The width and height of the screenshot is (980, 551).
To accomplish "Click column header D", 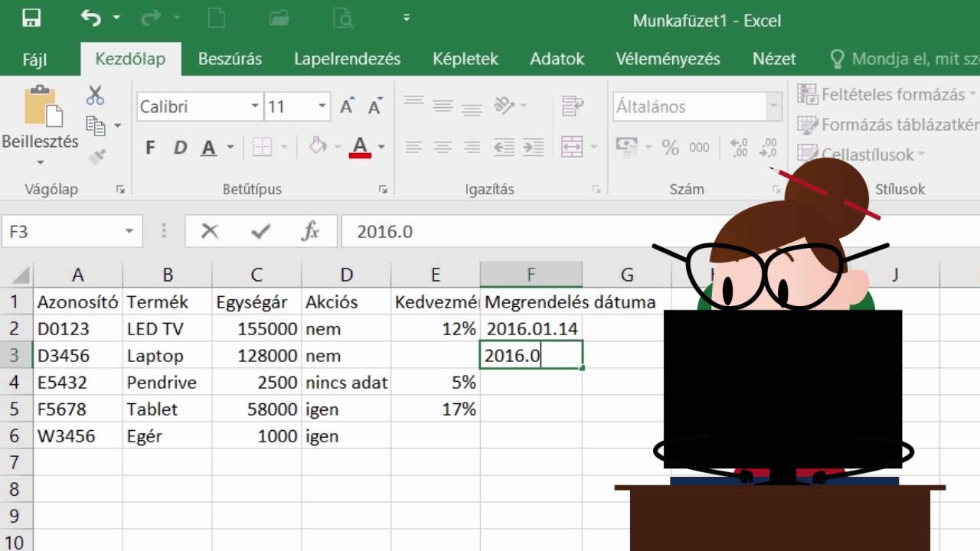I will point(347,275).
